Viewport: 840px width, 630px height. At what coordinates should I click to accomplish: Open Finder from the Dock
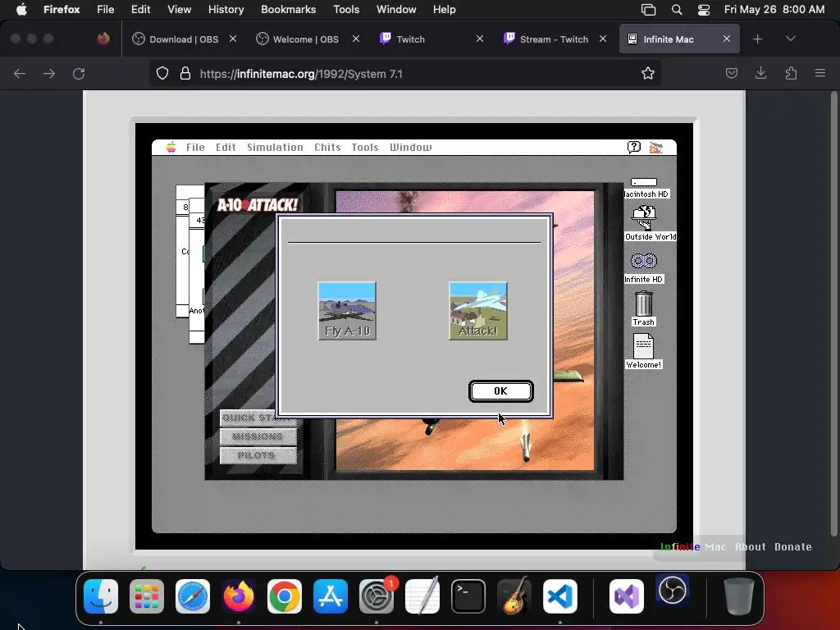101,596
